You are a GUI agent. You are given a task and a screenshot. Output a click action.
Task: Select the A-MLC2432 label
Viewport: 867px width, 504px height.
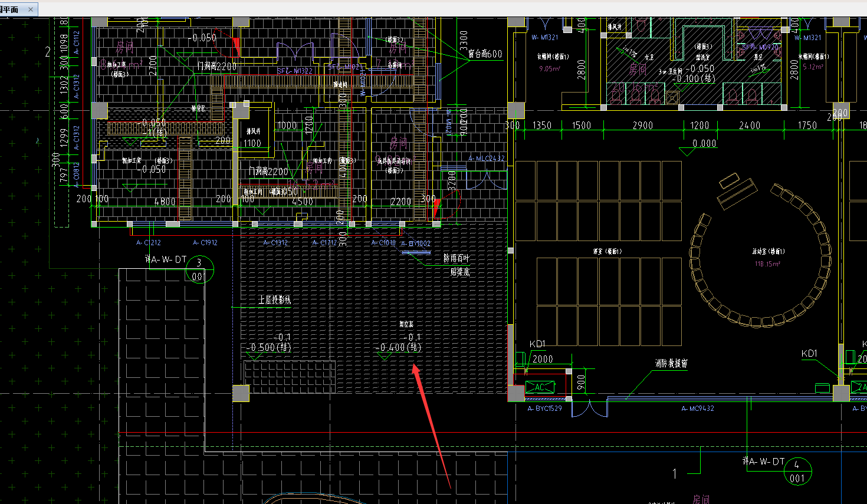pyautogui.click(x=487, y=158)
